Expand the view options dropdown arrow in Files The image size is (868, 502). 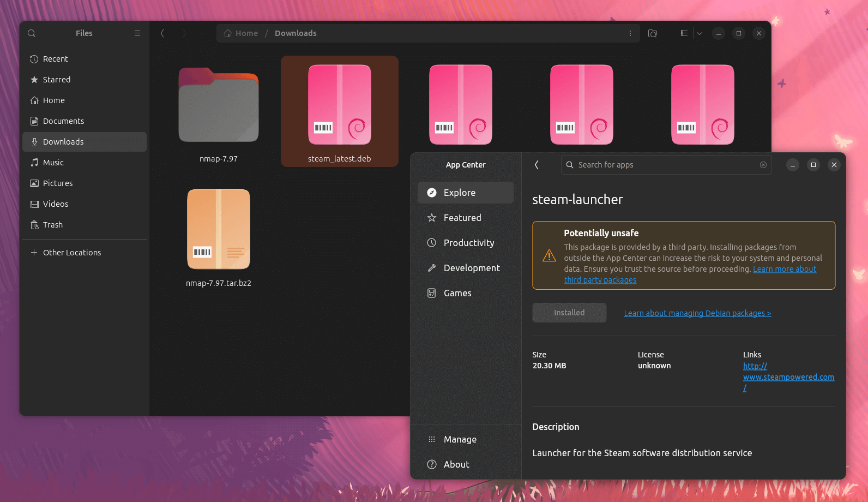tap(700, 33)
